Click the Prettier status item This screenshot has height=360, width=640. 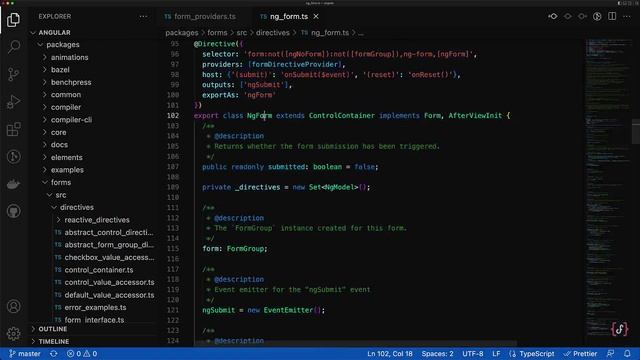click(x=580, y=353)
